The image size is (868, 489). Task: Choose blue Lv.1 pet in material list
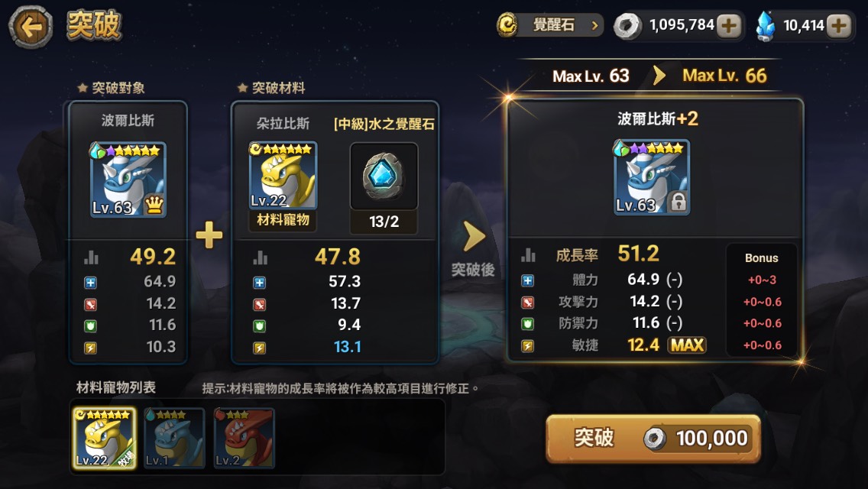click(x=173, y=438)
